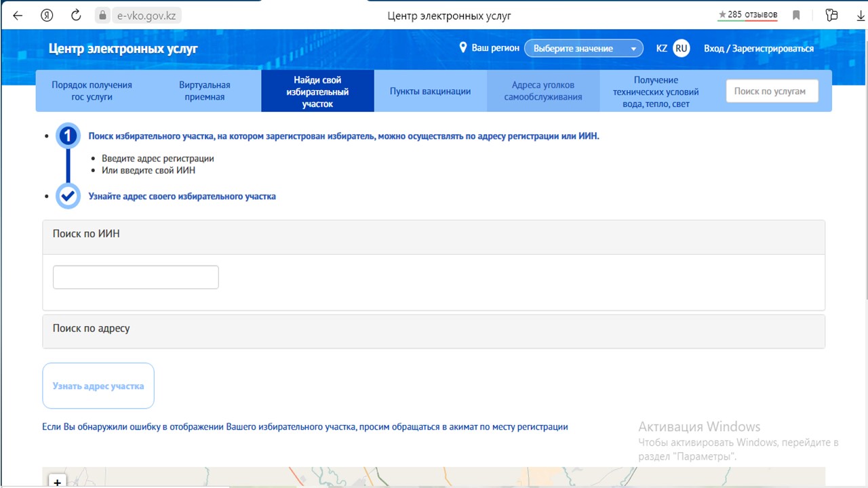Open the Yandex home icon
Image resolution: width=868 pixels, height=488 pixels.
47,15
